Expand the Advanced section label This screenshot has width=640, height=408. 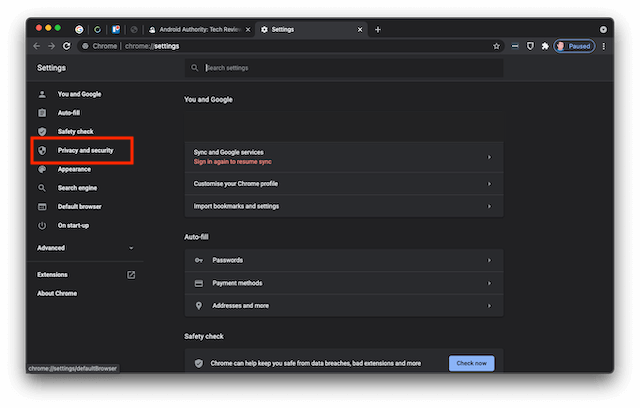[x=51, y=248]
